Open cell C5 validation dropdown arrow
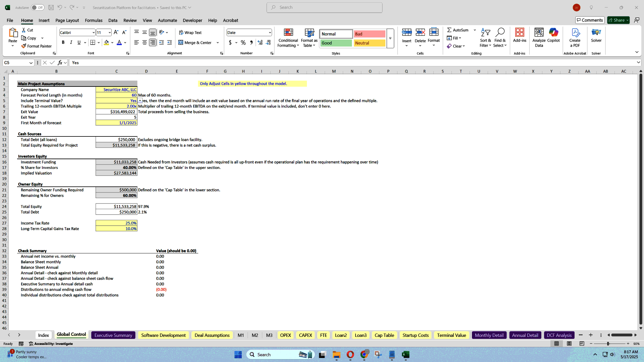 pos(140,101)
